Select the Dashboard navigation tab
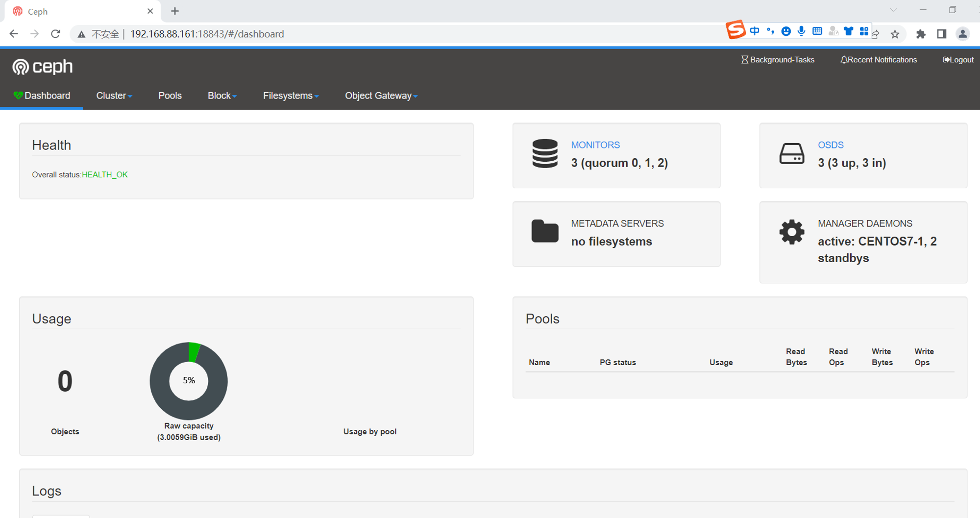 point(42,96)
